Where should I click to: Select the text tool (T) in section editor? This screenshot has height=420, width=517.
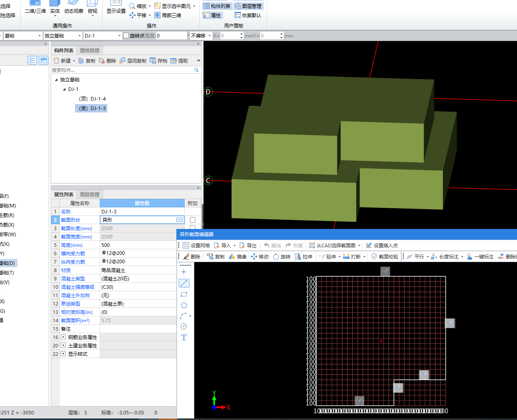(184, 337)
